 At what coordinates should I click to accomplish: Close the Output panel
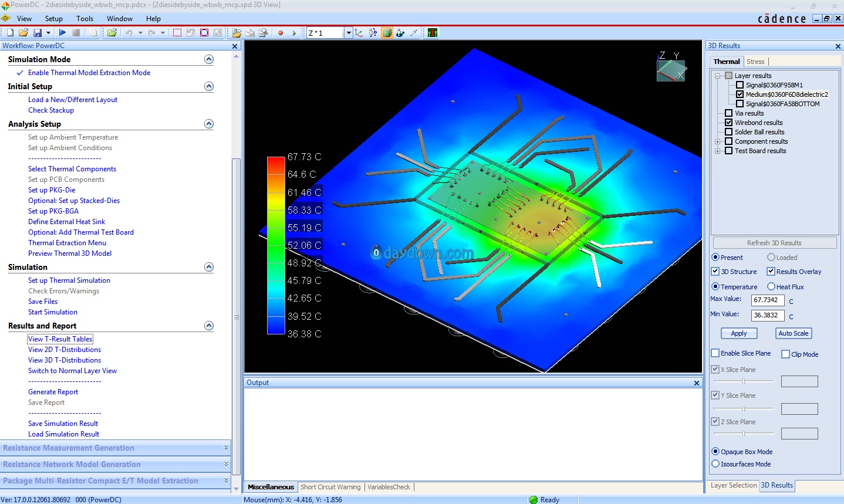(x=697, y=383)
